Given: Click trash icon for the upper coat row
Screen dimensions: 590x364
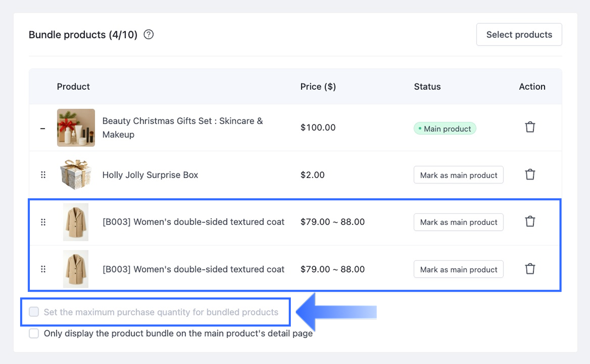Looking at the screenshot, I should point(530,222).
